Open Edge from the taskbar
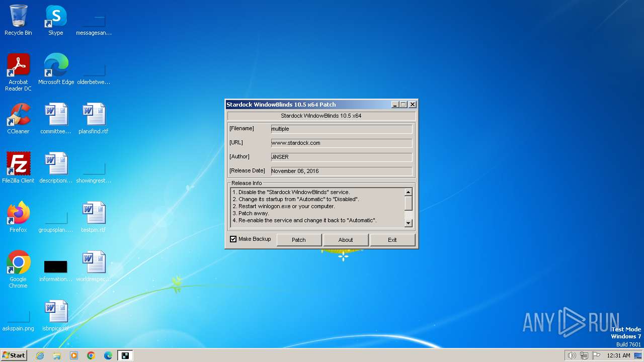The width and height of the screenshot is (644, 362). 108,355
